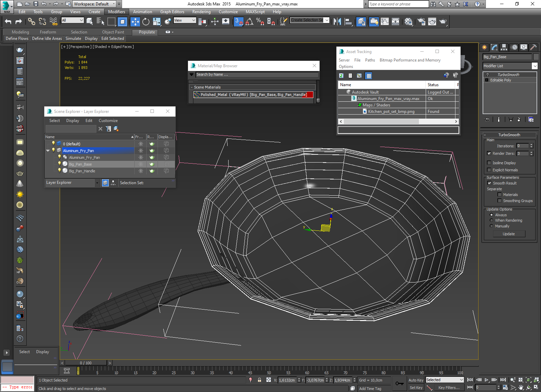
Task: Open Graph Editors menu
Action: [x=172, y=12]
